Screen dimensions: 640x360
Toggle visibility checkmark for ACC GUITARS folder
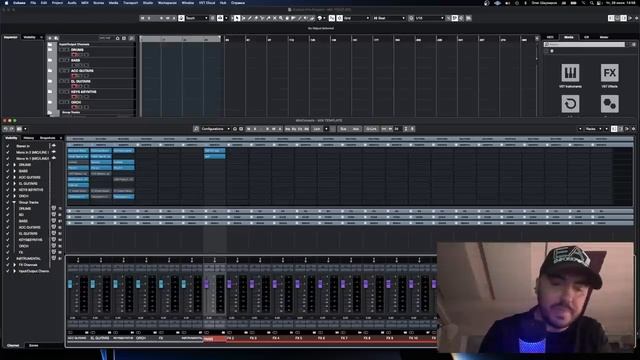pos(7,177)
